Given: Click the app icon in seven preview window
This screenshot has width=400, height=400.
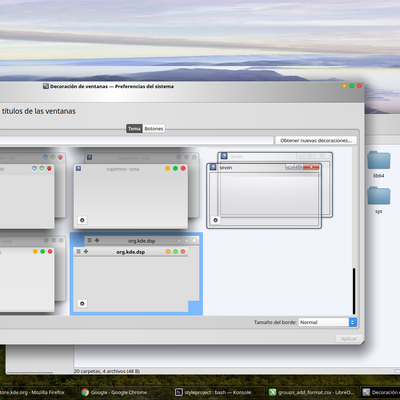Looking at the screenshot, I should tap(213, 167).
